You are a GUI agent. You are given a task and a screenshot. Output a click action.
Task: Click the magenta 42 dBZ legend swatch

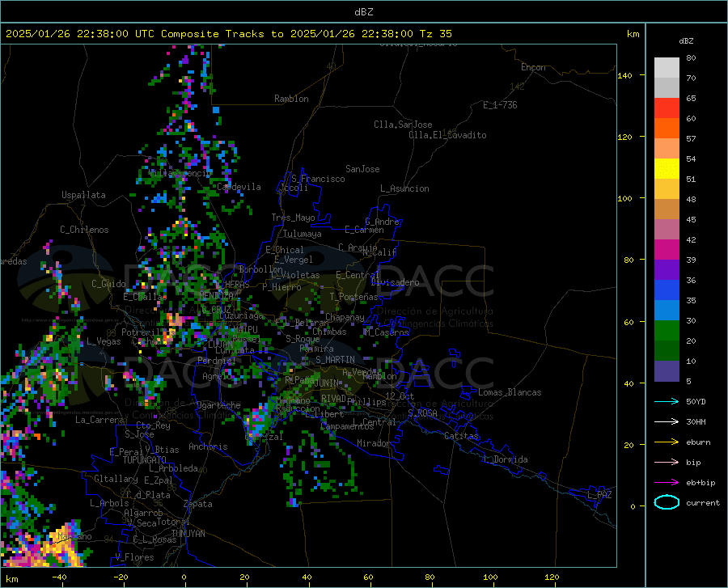tap(667, 250)
